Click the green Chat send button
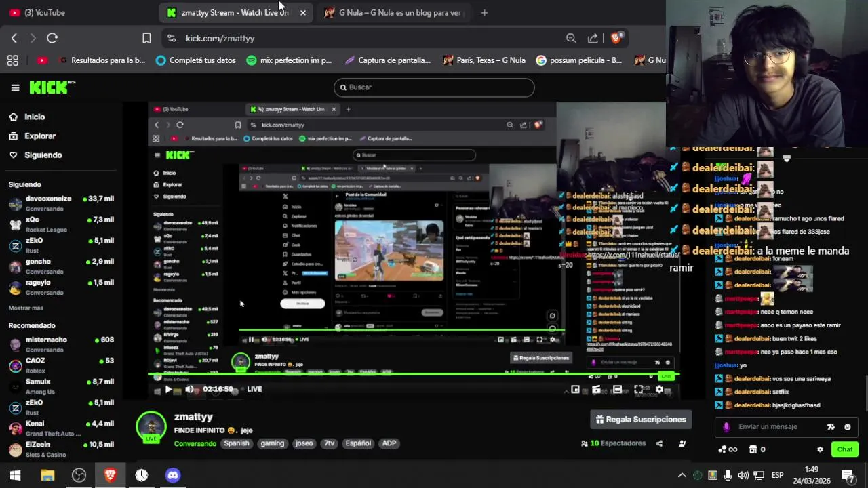The width and height of the screenshot is (868, 488). pyautogui.click(x=844, y=449)
